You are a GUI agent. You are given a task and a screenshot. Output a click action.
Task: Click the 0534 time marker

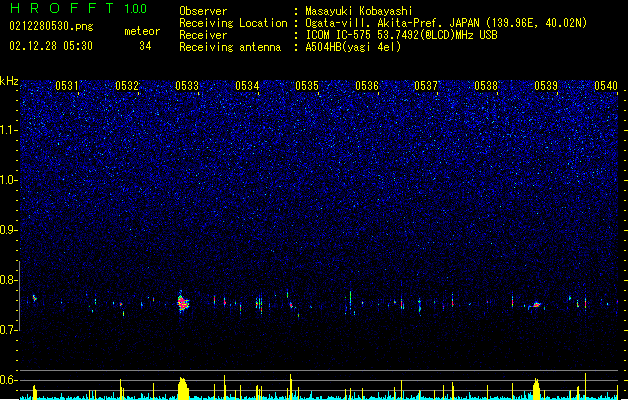pyautogui.click(x=247, y=86)
